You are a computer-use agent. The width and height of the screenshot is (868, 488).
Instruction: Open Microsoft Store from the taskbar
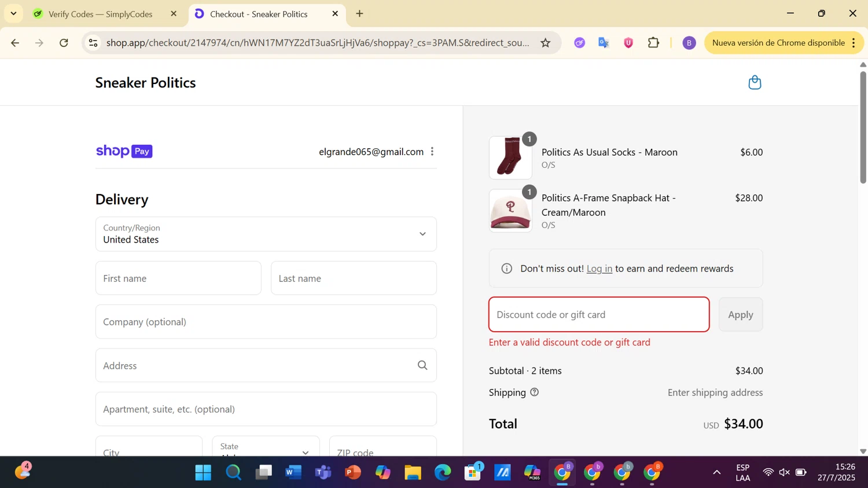473,473
